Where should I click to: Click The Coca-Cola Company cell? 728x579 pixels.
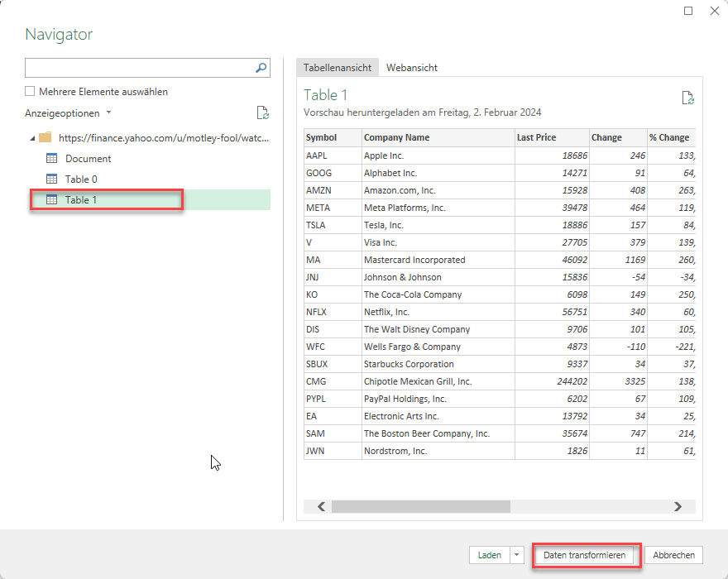click(x=438, y=294)
